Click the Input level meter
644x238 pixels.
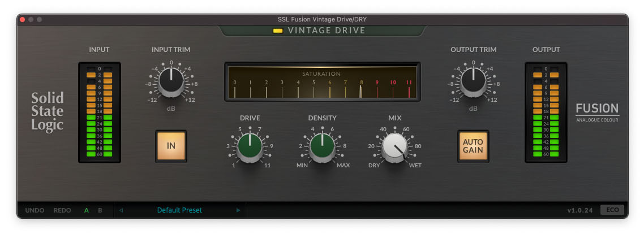[x=100, y=112]
